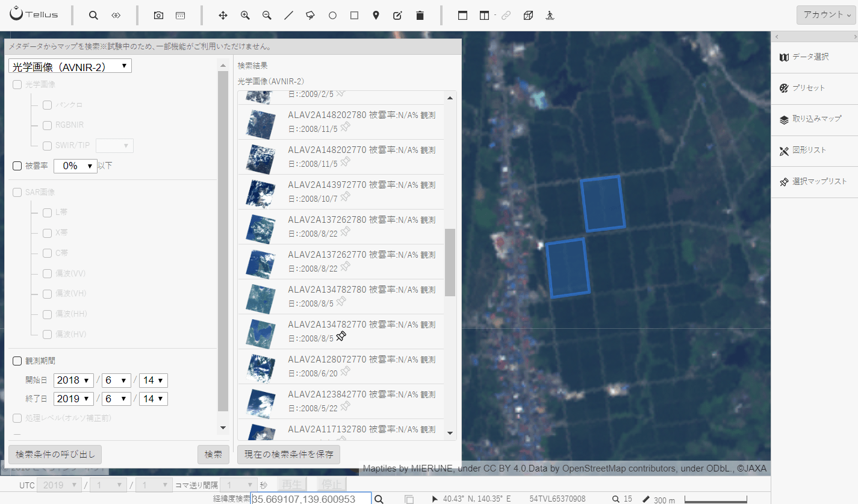The width and height of the screenshot is (858, 504).
Task: Open the データ選択 panel
Action: 814,57
